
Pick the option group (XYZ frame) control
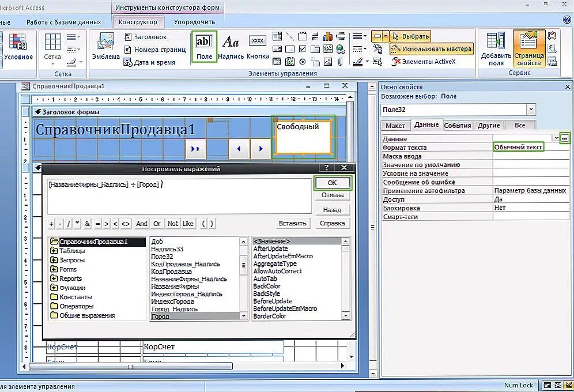click(303, 36)
